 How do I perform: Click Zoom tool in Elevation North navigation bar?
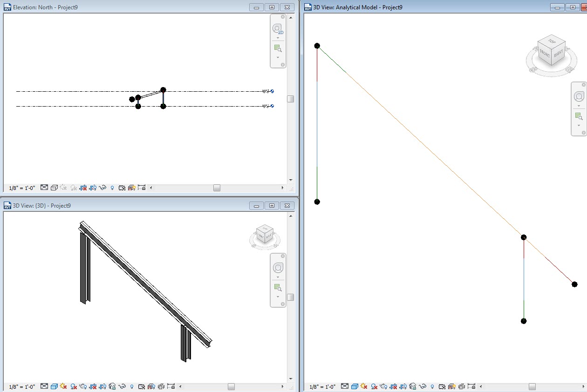click(278, 48)
